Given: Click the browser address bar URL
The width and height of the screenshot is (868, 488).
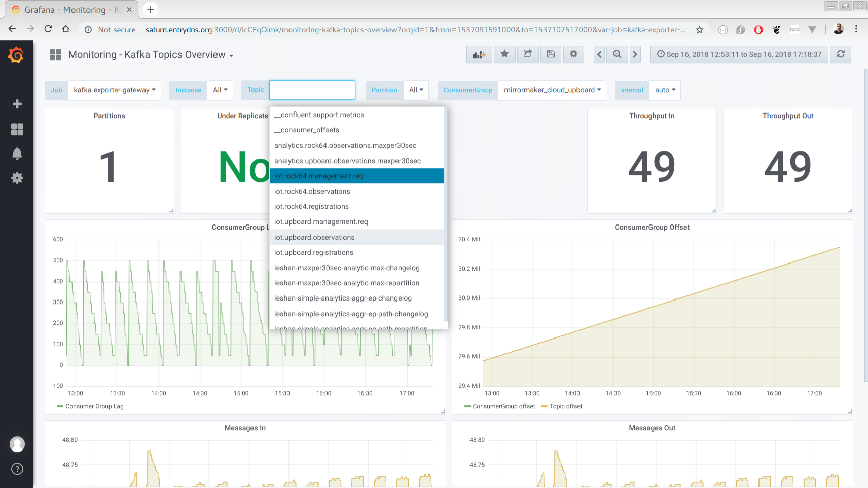Looking at the screenshot, I should click(415, 29).
